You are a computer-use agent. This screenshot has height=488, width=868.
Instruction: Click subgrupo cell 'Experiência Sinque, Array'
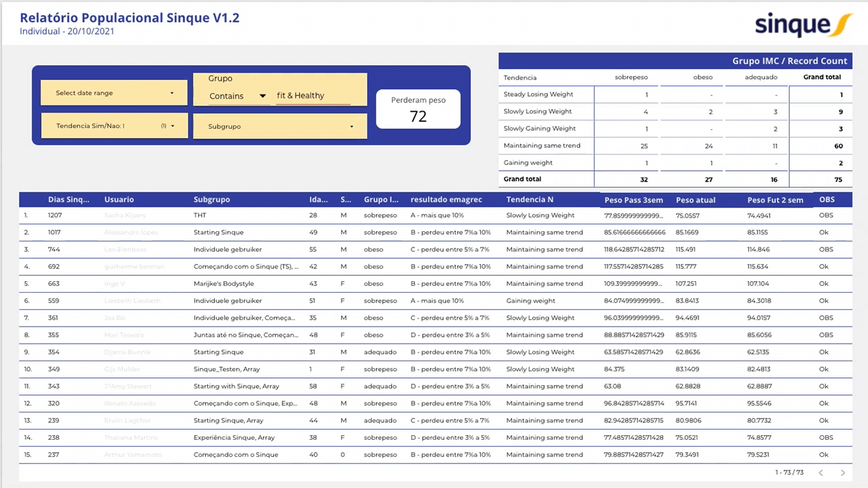pos(234,437)
